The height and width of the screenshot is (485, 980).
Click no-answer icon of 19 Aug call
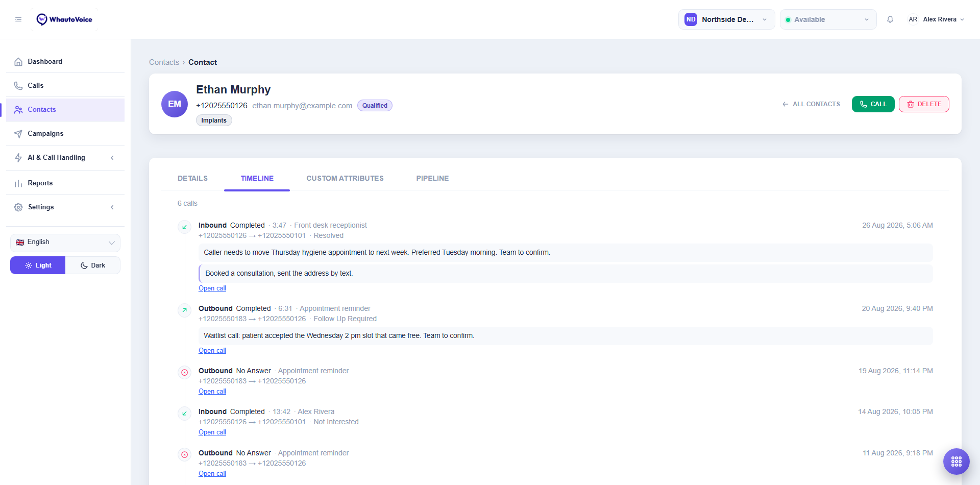[184, 372]
